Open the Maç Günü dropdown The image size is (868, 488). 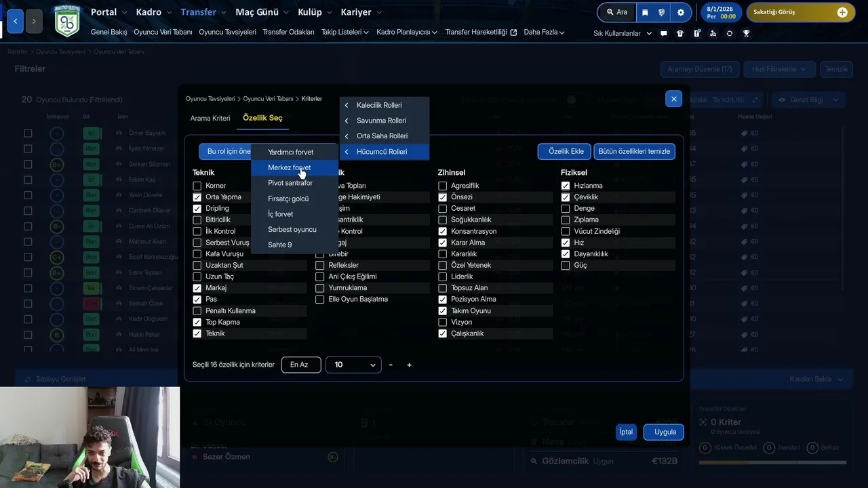point(263,12)
